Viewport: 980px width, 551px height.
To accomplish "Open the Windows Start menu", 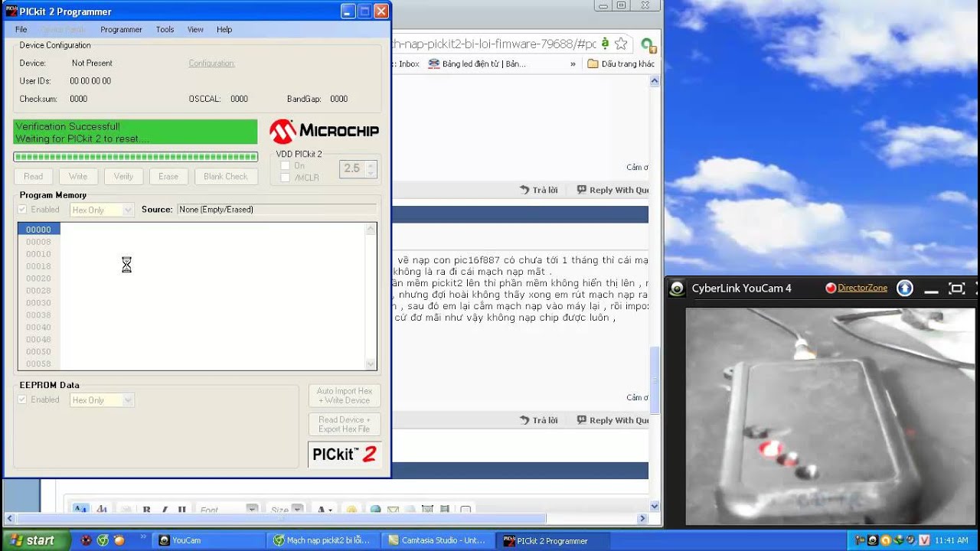I will pyautogui.click(x=35, y=540).
